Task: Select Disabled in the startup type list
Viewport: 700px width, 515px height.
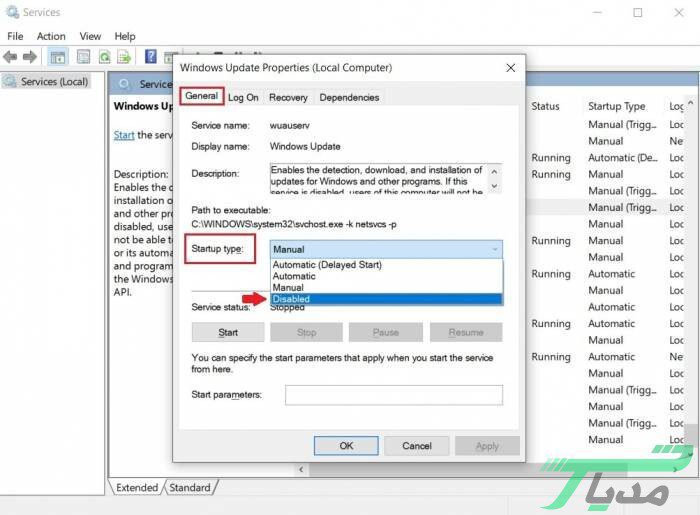Action: (385, 299)
